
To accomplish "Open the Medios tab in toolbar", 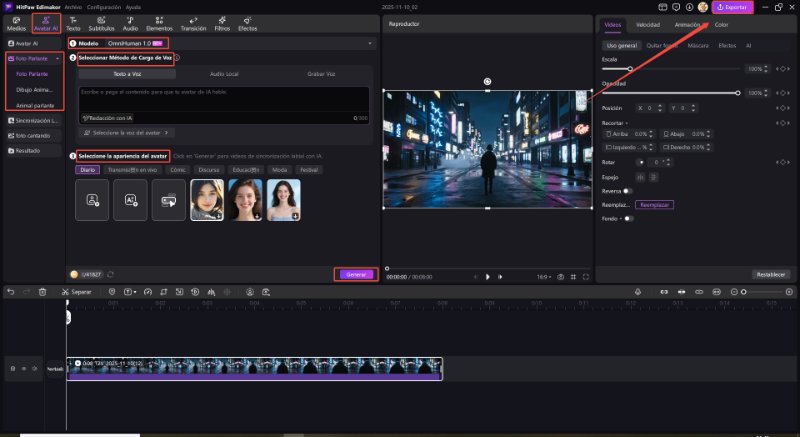I will 16,24.
